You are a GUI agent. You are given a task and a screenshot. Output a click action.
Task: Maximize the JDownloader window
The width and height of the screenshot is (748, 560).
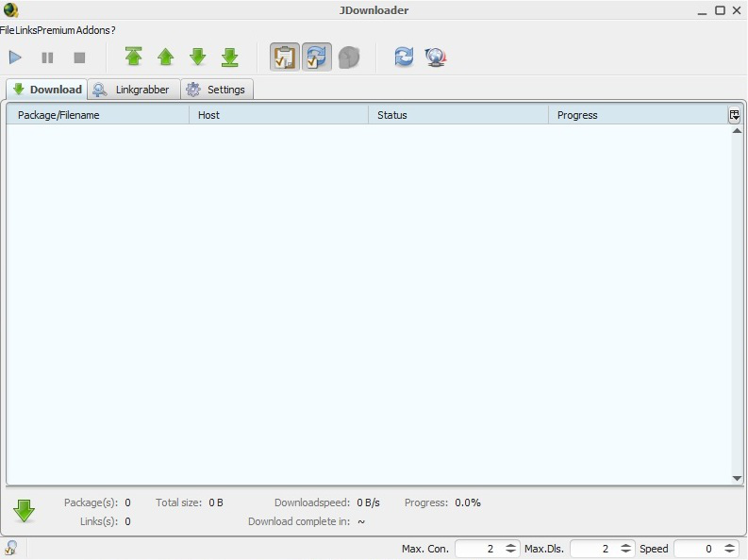tap(720, 10)
